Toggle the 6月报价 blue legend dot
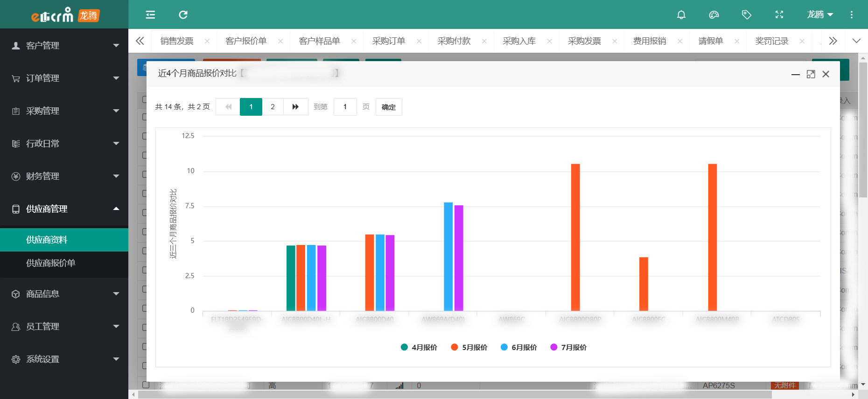868x399 pixels. 504,347
